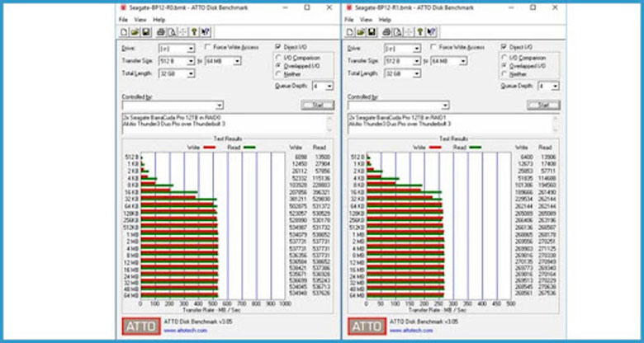Click the Start button in R1 window

543,105
